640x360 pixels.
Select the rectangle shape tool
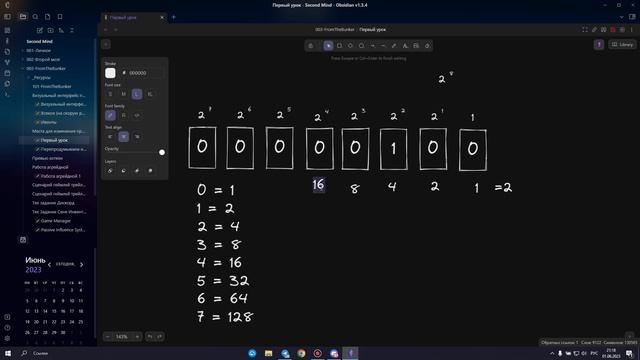coord(339,46)
